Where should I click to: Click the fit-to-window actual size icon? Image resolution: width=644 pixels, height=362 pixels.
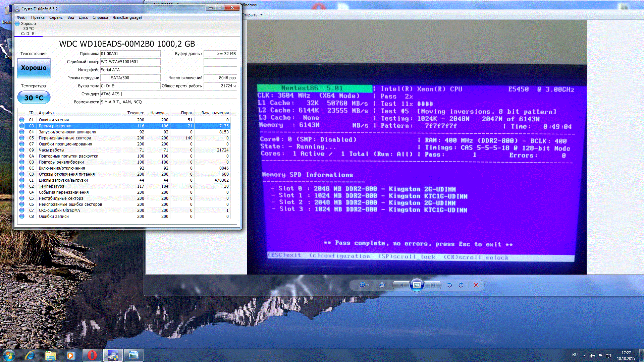[x=382, y=285]
